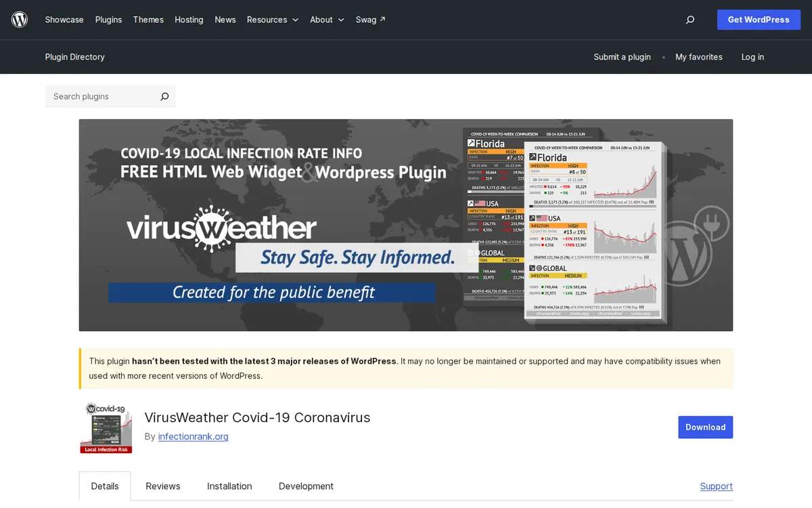Click the VirusWeather plugin icon thumbnail
The width and height of the screenshot is (812, 508).
pos(106,427)
